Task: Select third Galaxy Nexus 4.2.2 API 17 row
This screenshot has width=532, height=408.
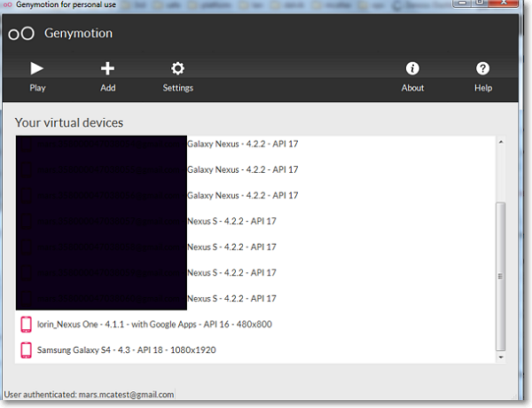Action: pyautogui.click(x=256, y=195)
